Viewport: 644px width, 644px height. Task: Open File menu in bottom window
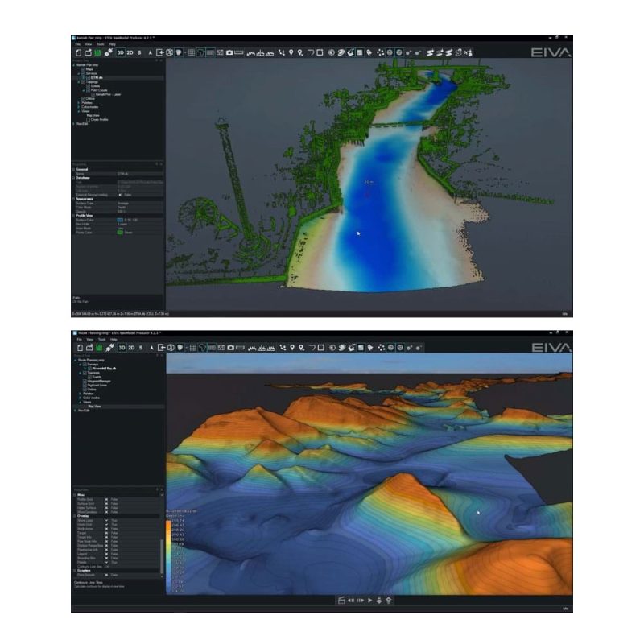tap(79, 340)
